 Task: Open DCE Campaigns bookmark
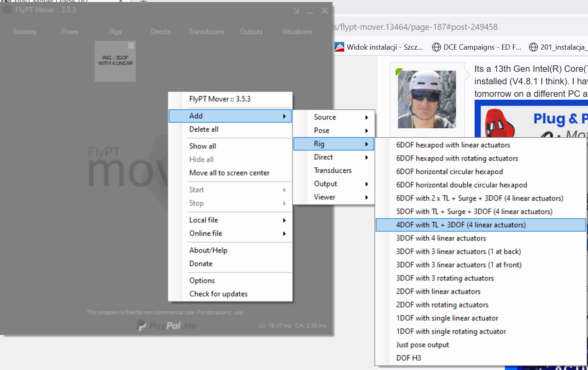tap(477, 47)
